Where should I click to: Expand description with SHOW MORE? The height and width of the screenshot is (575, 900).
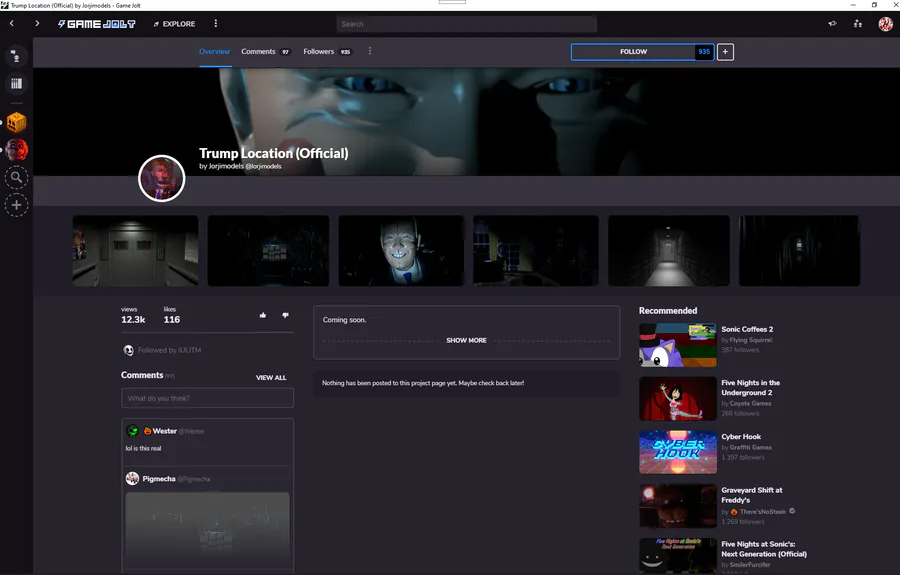click(467, 340)
